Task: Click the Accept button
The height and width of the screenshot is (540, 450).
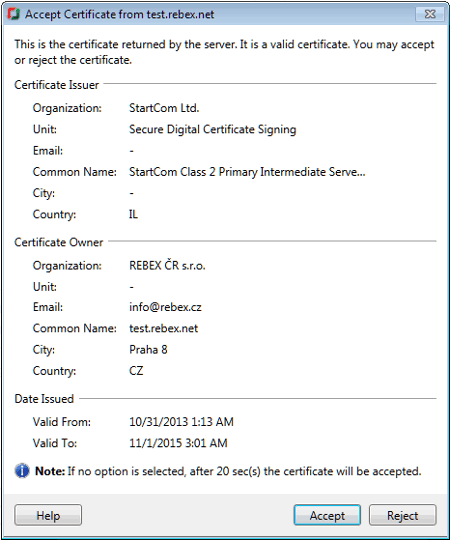Action: click(327, 515)
